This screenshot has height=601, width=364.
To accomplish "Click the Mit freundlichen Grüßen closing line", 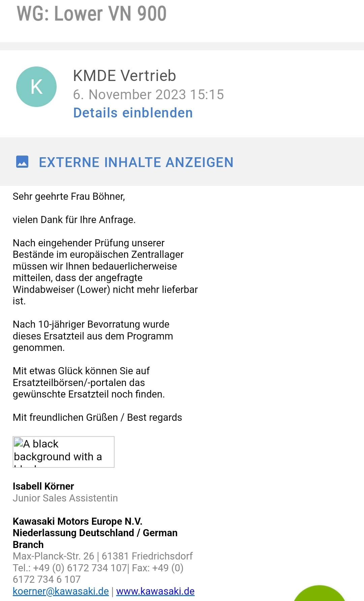I will click(97, 417).
